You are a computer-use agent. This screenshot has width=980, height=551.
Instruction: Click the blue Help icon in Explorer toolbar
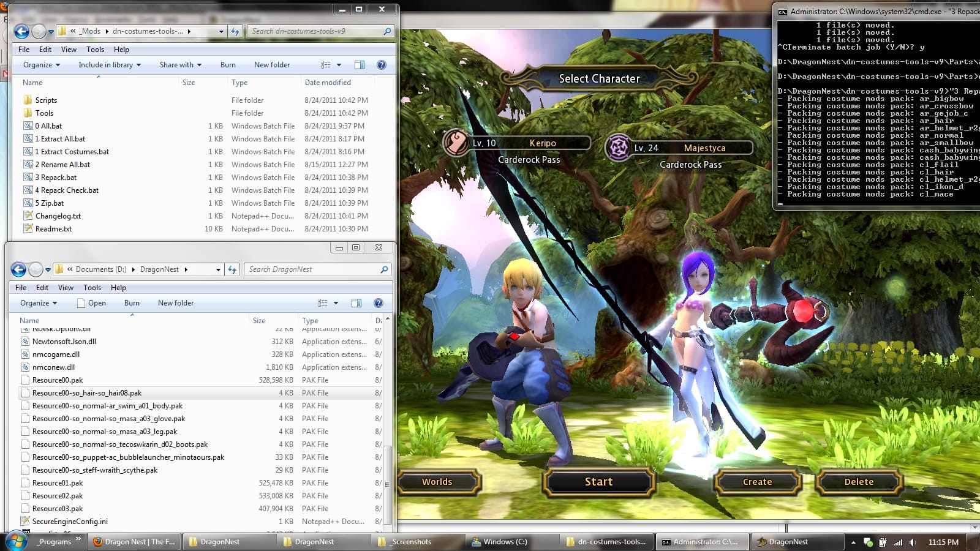point(382,65)
